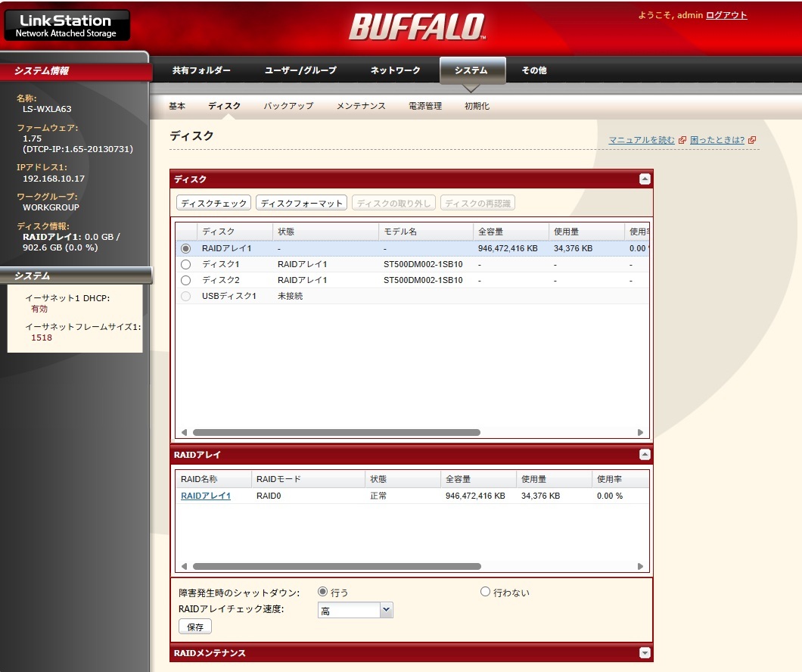
Task: Click disk table scroll-left arrow
Action: click(x=184, y=433)
